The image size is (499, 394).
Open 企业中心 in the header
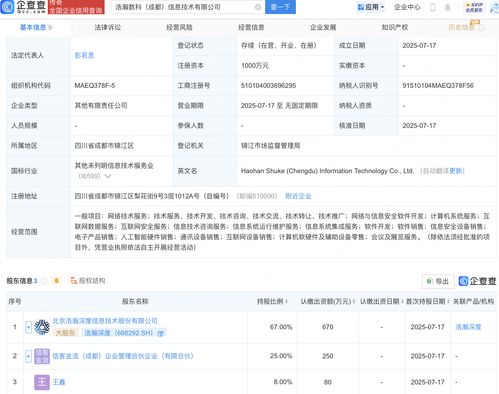(x=407, y=7)
